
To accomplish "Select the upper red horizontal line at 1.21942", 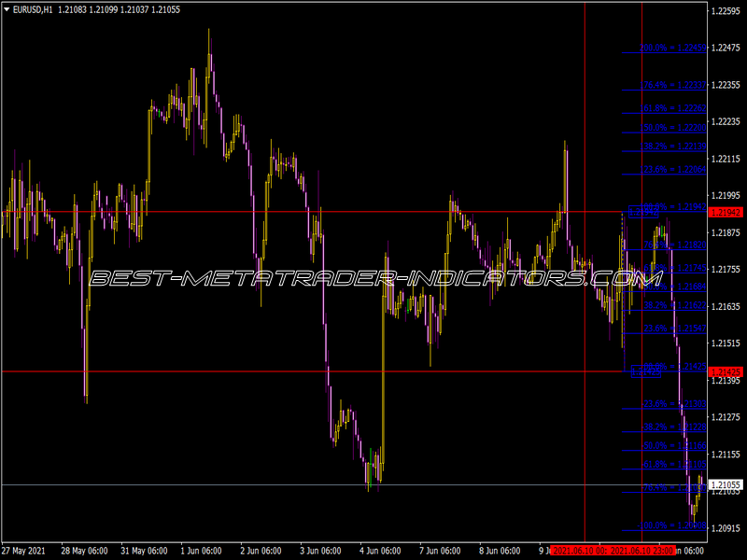I will [312, 212].
